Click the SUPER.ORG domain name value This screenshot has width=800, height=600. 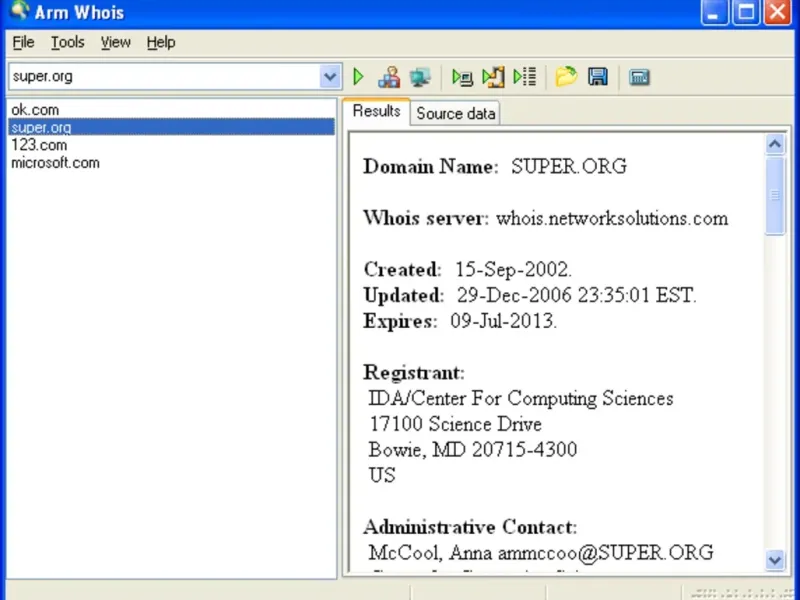[x=569, y=166]
